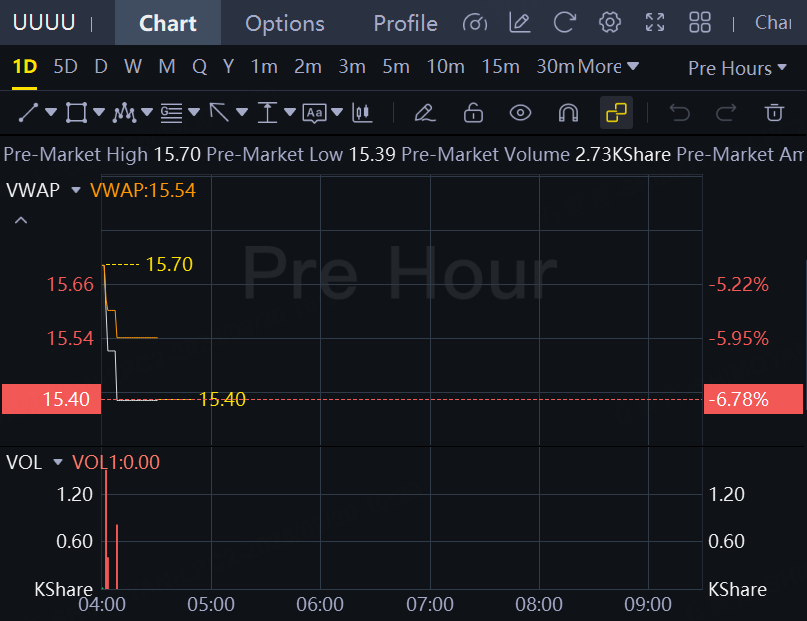This screenshot has height=621, width=807.
Task: Select the Q quarterly timeframe
Action: (199, 67)
